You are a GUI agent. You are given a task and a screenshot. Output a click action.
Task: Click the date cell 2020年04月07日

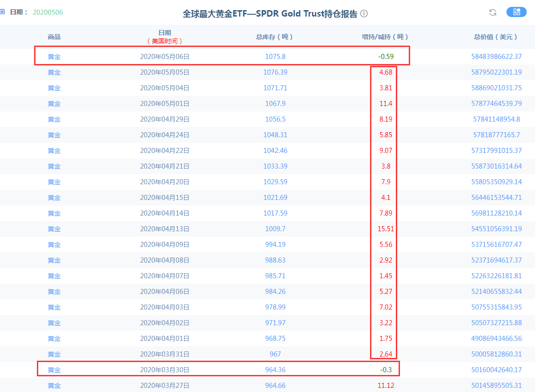tap(165, 276)
